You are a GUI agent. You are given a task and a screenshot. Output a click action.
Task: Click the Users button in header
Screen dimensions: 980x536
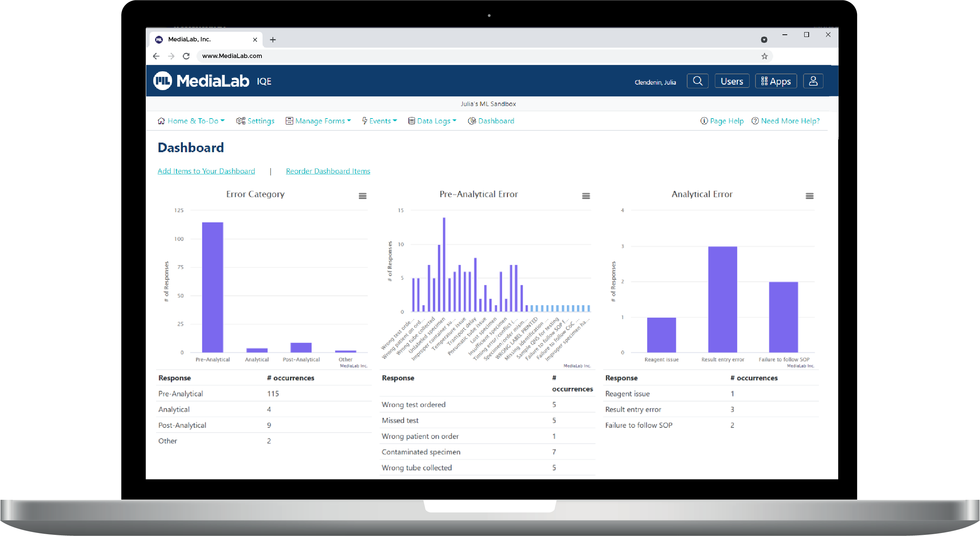[x=731, y=81]
